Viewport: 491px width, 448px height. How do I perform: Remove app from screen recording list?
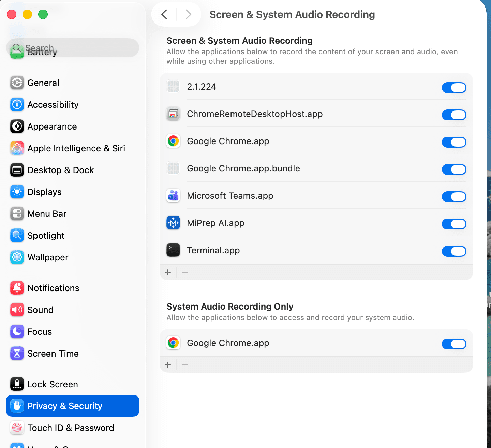185,272
